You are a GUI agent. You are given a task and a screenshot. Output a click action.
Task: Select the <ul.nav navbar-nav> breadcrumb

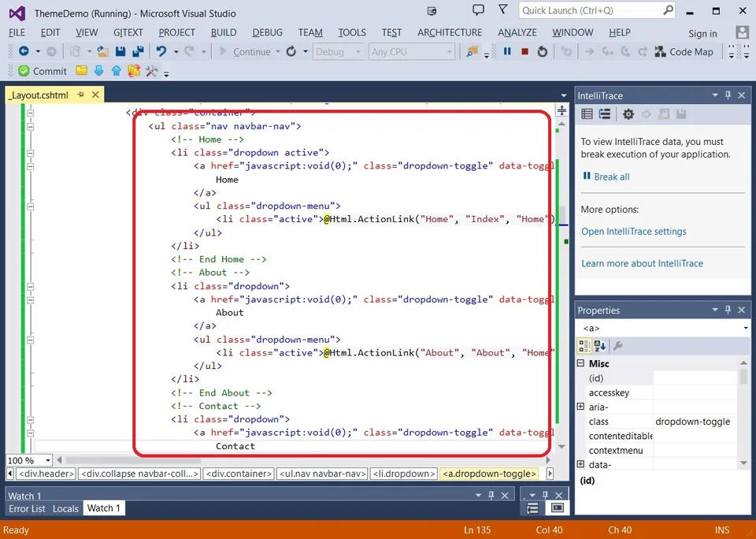pyautogui.click(x=322, y=474)
